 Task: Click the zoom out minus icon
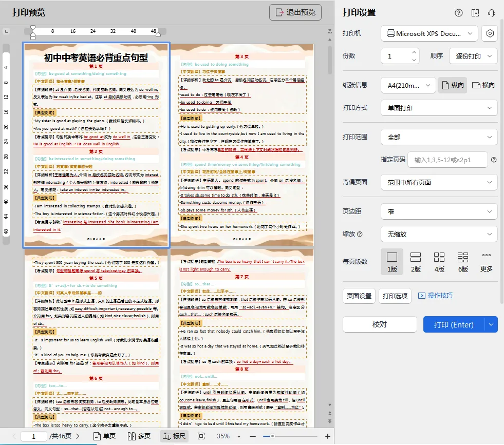[x=253, y=436]
